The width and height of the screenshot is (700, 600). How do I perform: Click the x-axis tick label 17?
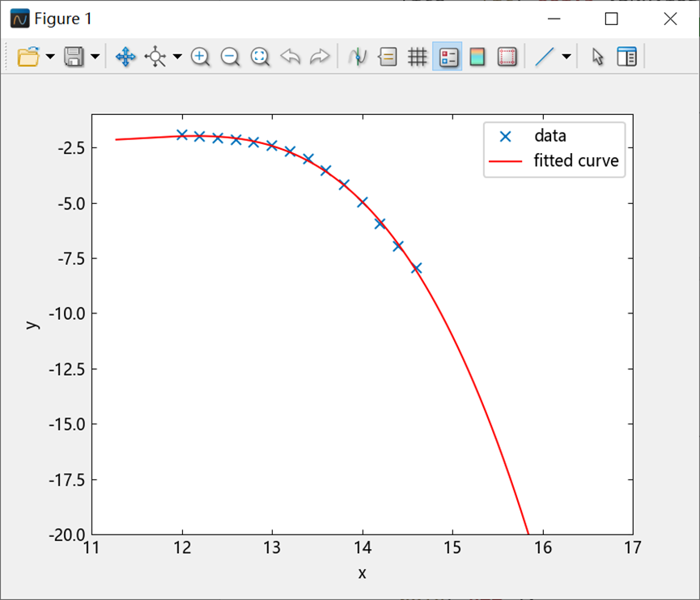pyautogui.click(x=633, y=547)
